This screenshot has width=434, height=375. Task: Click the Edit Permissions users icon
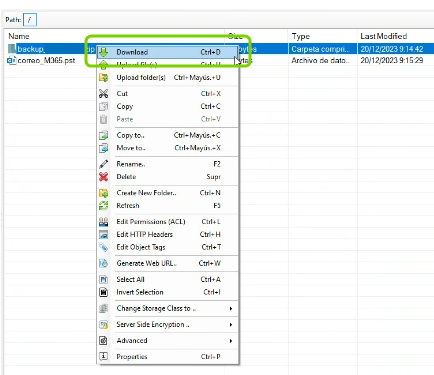click(104, 222)
